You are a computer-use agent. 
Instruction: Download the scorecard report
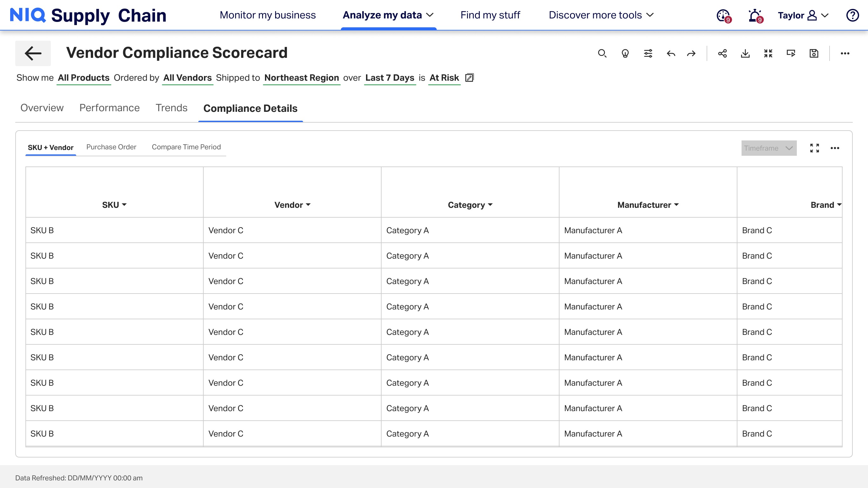coord(745,53)
